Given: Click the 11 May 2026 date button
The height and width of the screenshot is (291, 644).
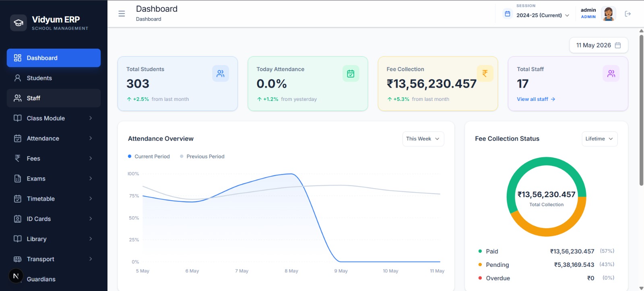Looking at the screenshot, I should (599, 45).
